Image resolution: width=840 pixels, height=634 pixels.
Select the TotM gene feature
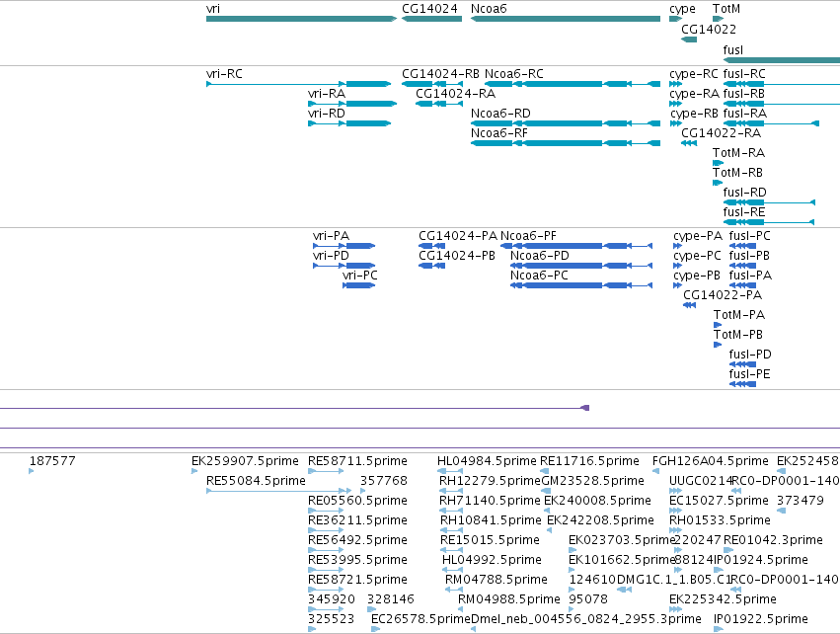point(718,19)
